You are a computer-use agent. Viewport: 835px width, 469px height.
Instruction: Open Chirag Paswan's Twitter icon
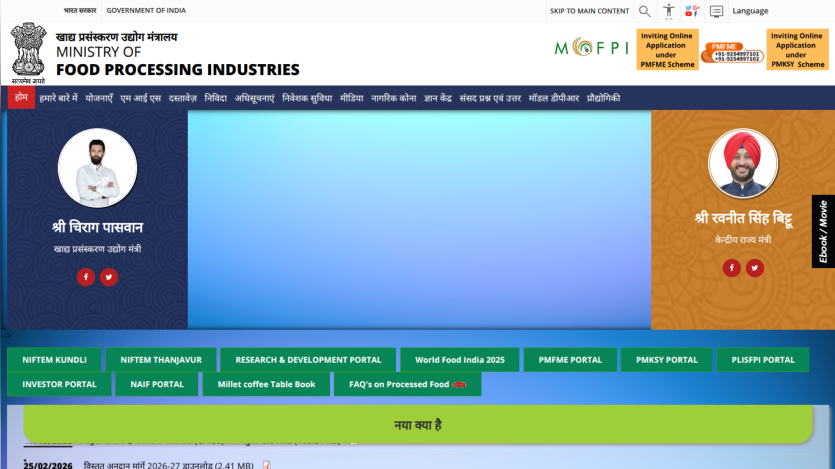(109, 277)
